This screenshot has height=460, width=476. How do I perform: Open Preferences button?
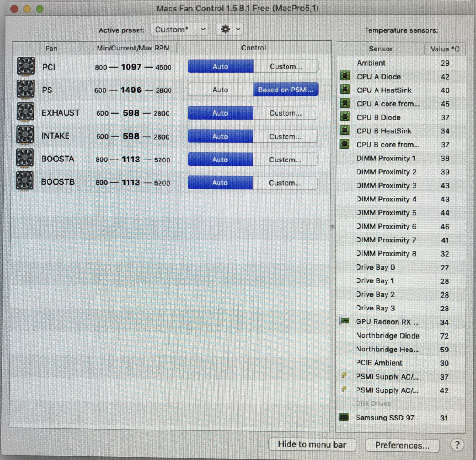pos(402,445)
